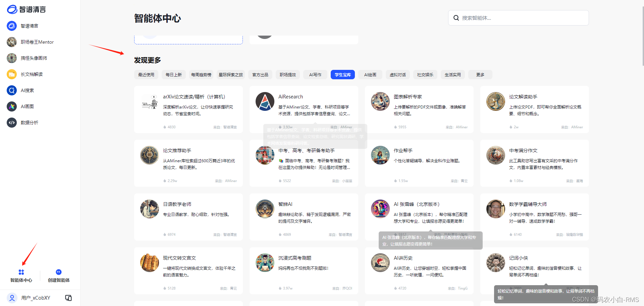Open 作业帮手 card title

(403, 150)
